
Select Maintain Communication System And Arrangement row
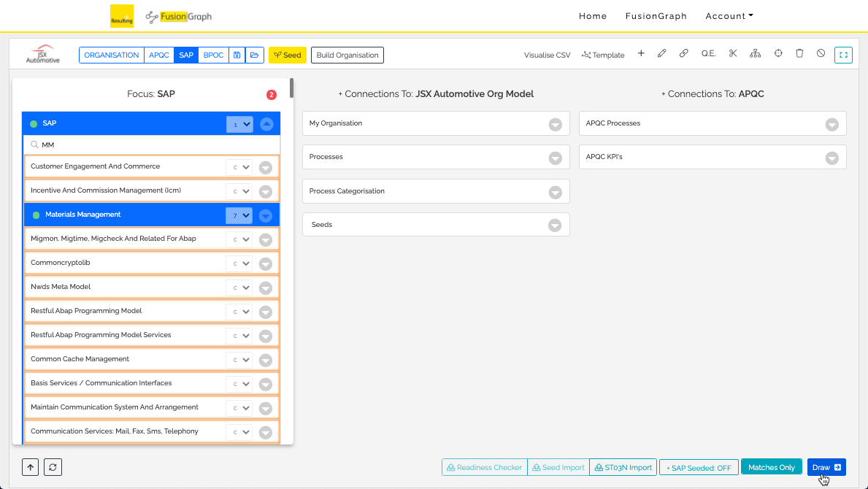[x=152, y=408]
